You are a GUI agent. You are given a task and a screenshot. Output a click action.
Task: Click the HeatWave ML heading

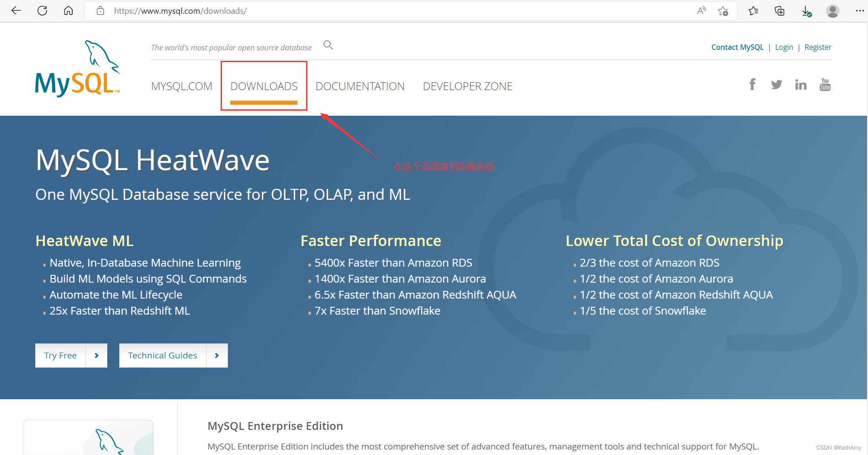click(x=85, y=241)
